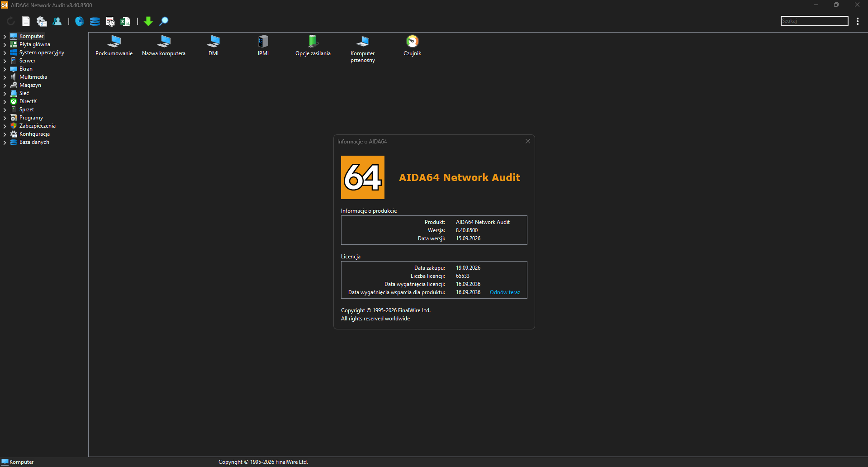Select DirectX in the sidebar tree
The image size is (868, 467).
[x=28, y=101]
